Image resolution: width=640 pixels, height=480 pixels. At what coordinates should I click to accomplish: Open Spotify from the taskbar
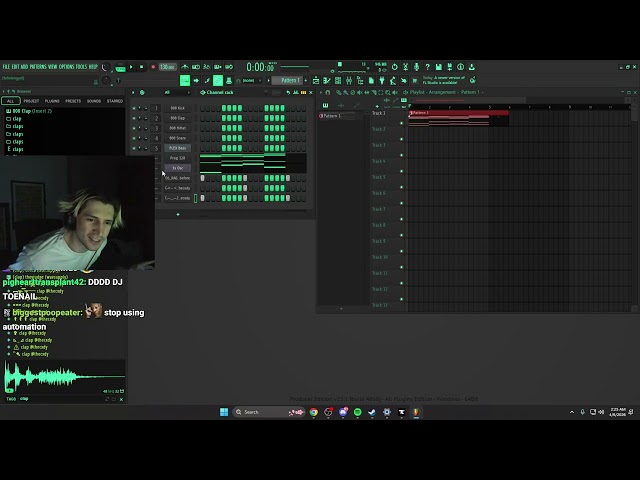coord(358,412)
